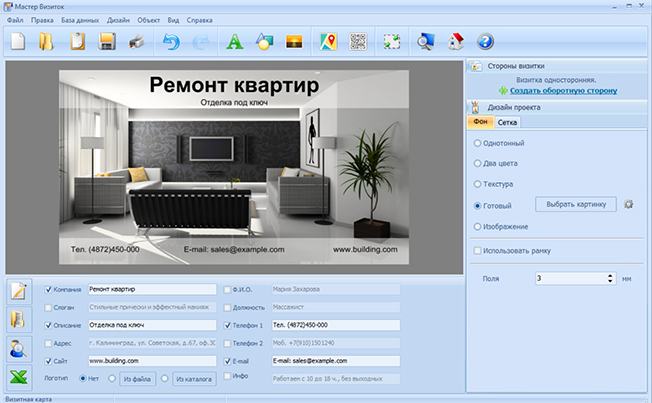Toggle the Сайт checkbox
This screenshot has width=652, height=403.
[48, 361]
